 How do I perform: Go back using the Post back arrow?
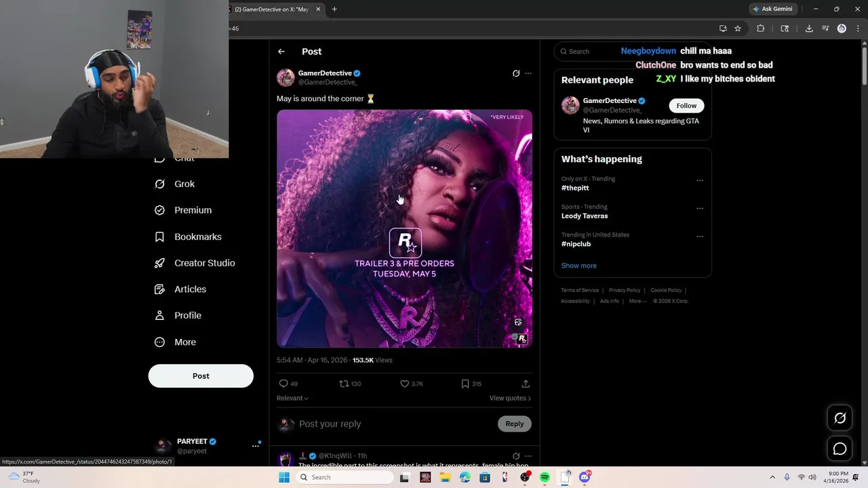click(x=281, y=52)
